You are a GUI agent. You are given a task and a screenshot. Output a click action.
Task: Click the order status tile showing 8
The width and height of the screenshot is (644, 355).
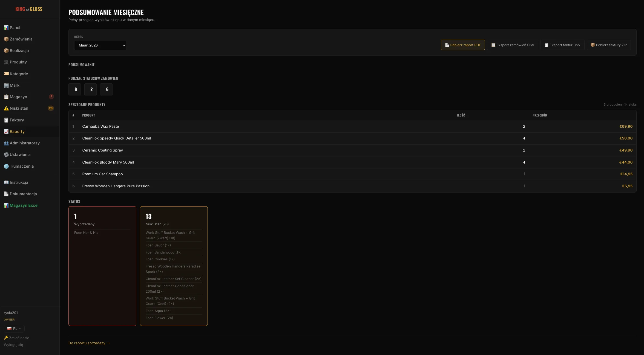tap(75, 89)
